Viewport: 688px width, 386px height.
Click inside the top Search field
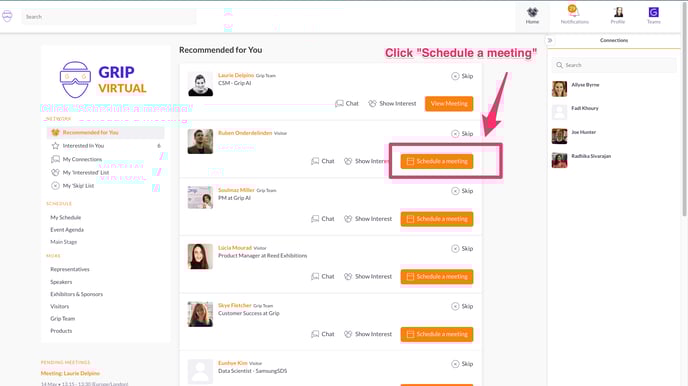point(109,17)
